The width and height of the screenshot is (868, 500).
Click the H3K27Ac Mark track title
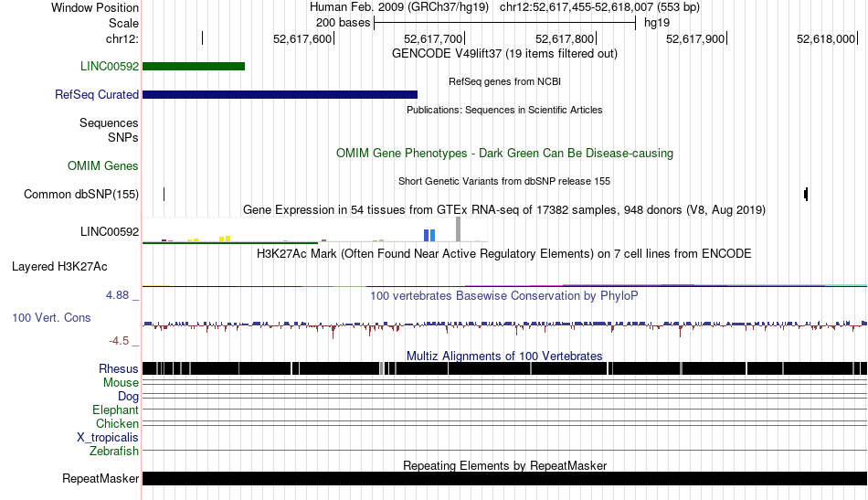coord(505,253)
